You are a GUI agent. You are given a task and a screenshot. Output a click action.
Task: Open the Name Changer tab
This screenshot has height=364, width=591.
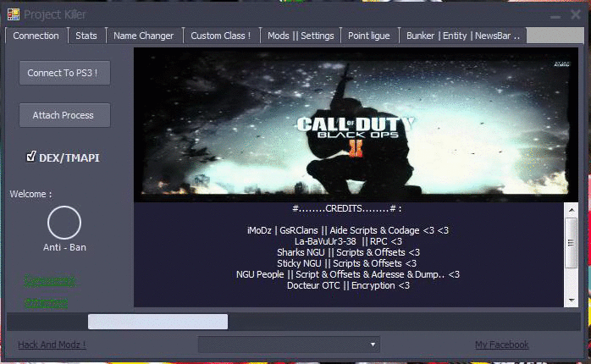144,36
